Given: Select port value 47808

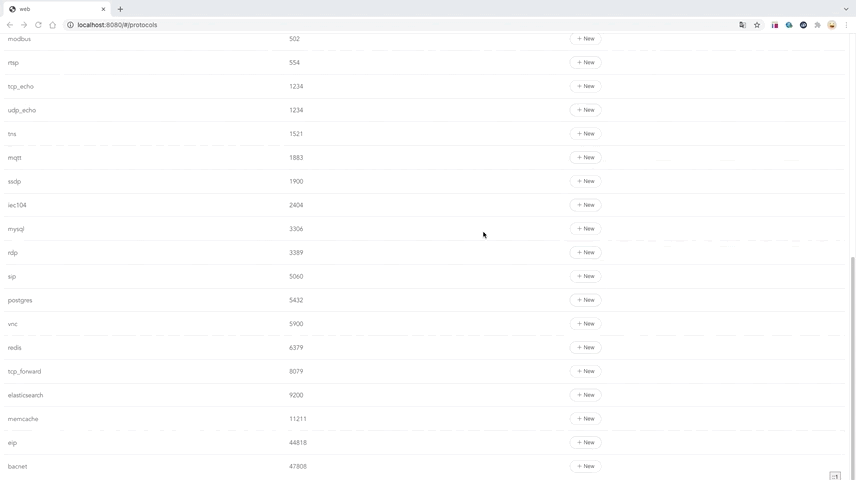Looking at the screenshot, I should [298, 466].
